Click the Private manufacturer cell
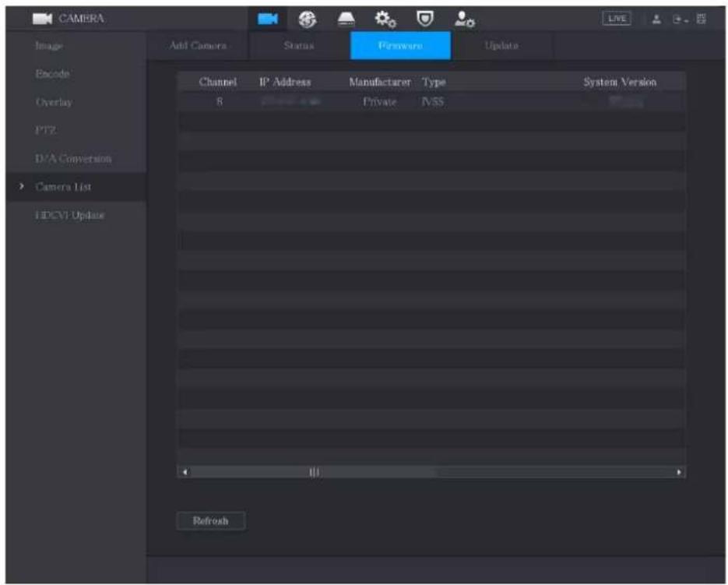 380,102
